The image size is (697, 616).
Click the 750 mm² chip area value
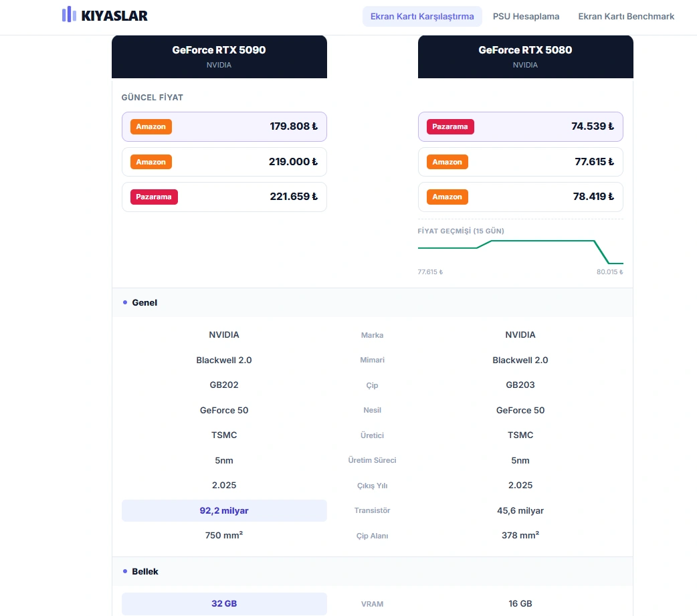tap(224, 536)
